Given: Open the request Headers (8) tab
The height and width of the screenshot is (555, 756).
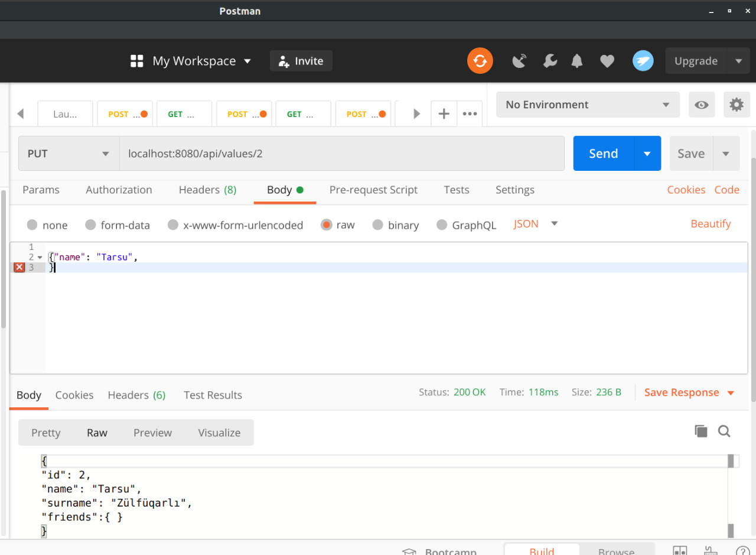Looking at the screenshot, I should [207, 190].
